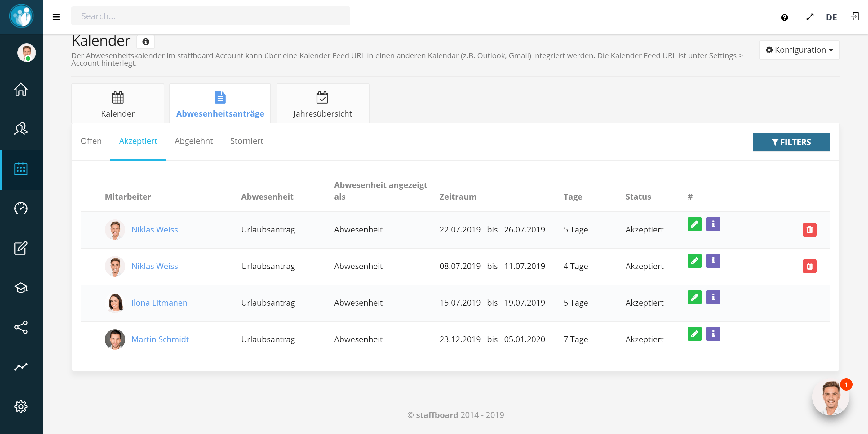Expand the Konfiguration dropdown
The height and width of the screenshot is (434, 868).
799,50
